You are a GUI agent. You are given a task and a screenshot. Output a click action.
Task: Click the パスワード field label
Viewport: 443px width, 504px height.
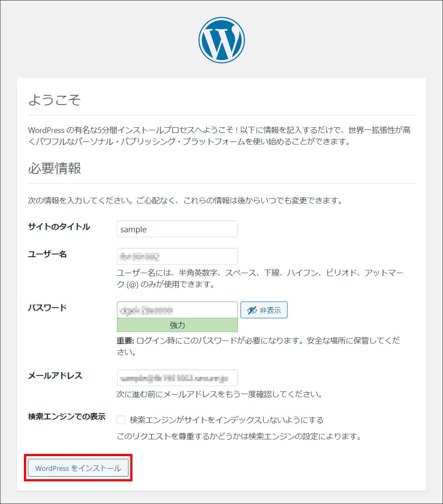47,308
